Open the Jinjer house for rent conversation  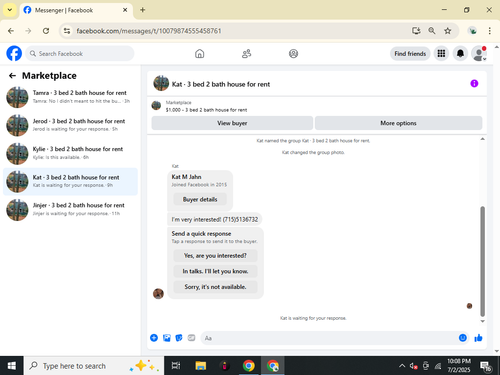pyautogui.click(x=70, y=209)
